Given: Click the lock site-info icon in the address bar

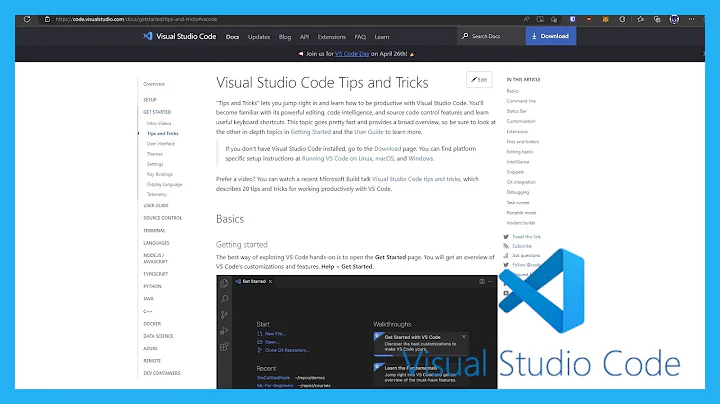Looking at the screenshot, I should tap(47, 19).
